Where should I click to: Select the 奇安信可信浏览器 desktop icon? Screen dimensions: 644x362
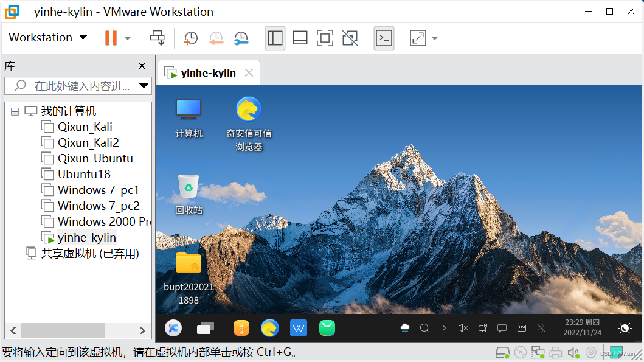249,124
